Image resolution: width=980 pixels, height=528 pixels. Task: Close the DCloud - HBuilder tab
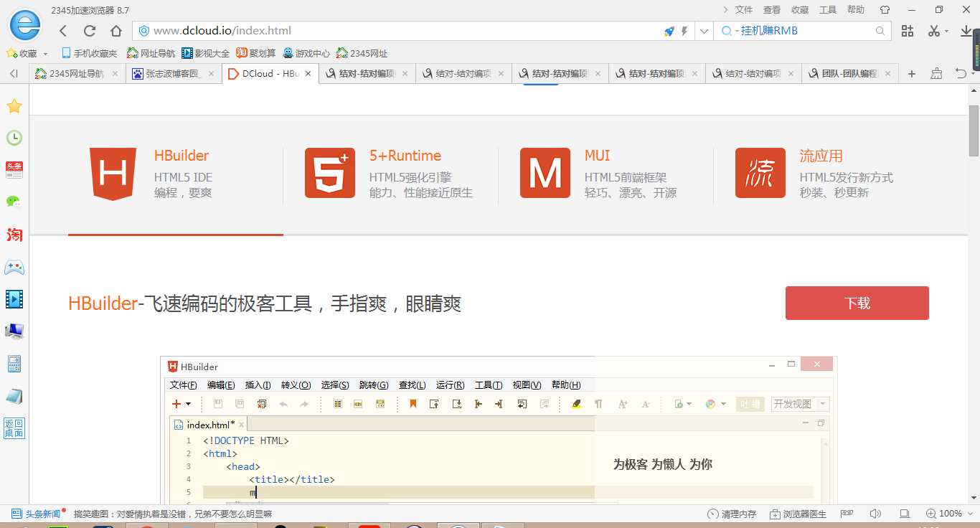308,73
